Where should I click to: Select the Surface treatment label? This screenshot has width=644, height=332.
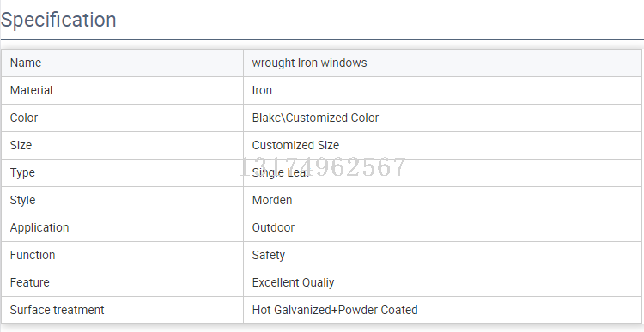[57, 310]
